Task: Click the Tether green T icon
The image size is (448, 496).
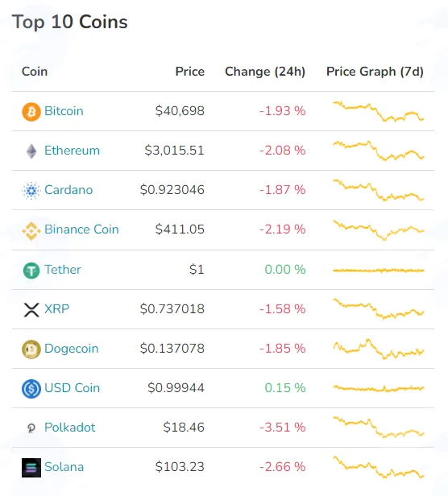Action: (31, 271)
